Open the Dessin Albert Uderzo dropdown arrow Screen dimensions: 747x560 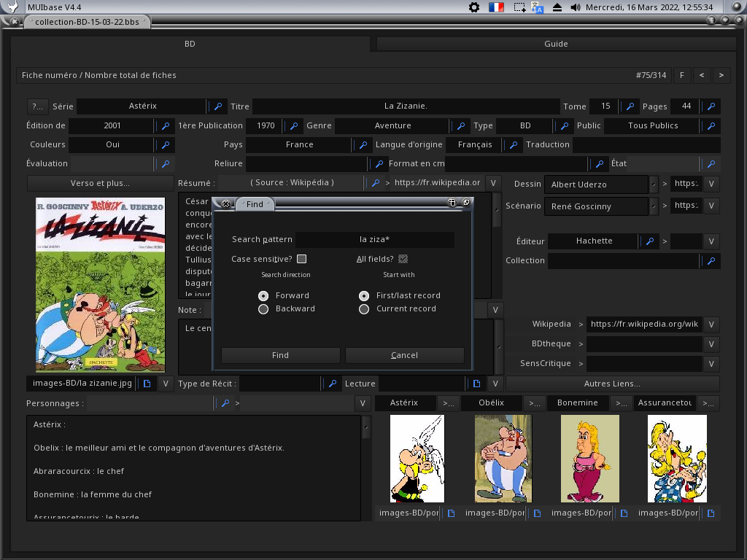654,184
